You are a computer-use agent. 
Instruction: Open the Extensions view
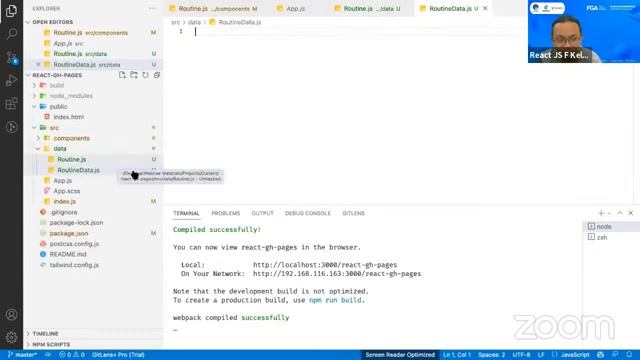point(11,104)
